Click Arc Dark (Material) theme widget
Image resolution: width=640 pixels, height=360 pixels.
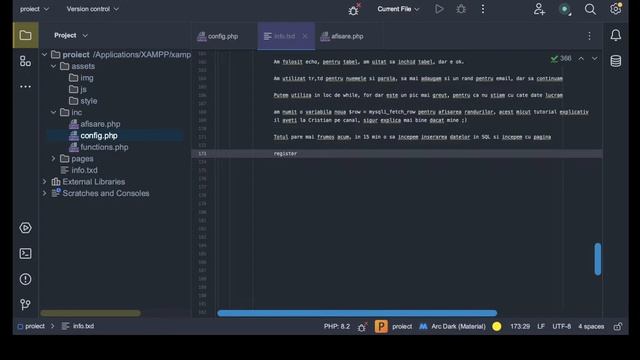coord(458,327)
